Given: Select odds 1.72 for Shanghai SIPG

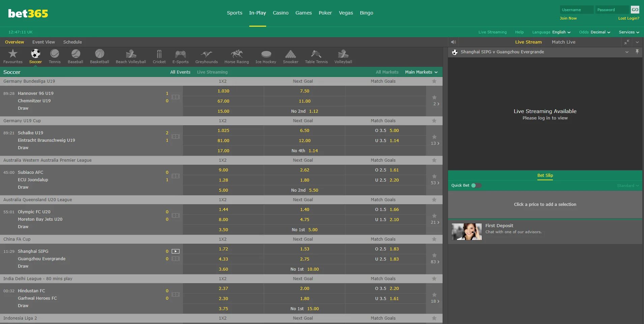Looking at the screenshot, I should [223, 249].
